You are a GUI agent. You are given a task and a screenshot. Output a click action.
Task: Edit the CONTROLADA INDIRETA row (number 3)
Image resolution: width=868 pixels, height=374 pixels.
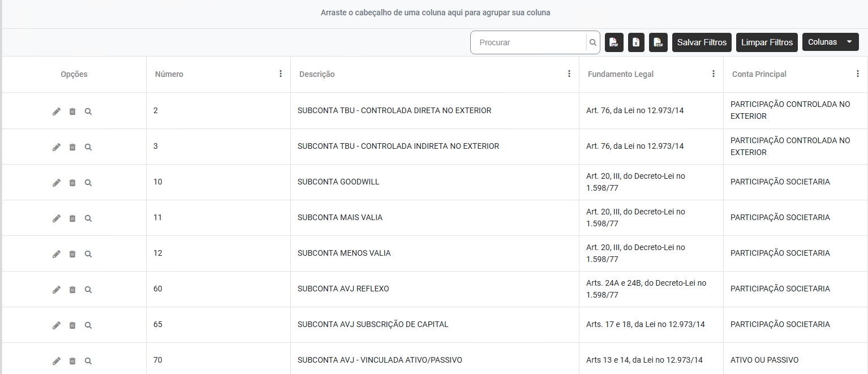pos(57,147)
